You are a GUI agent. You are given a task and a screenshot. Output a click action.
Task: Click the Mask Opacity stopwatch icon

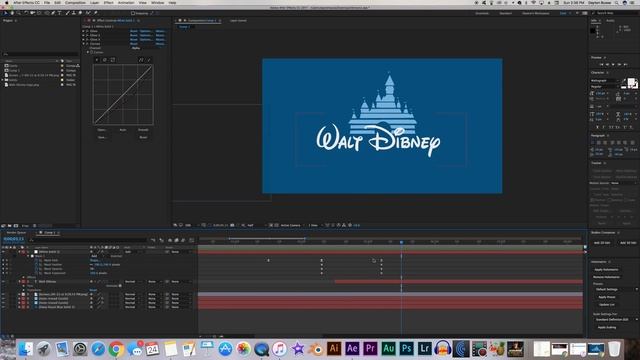36,269
